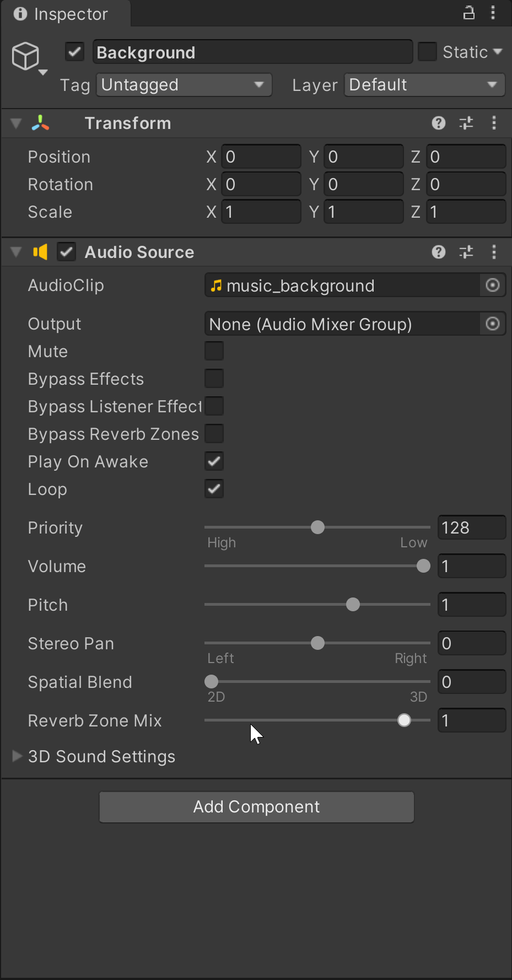This screenshot has height=980, width=512.
Task: Click the Add Component button
Action: pyautogui.click(x=257, y=807)
